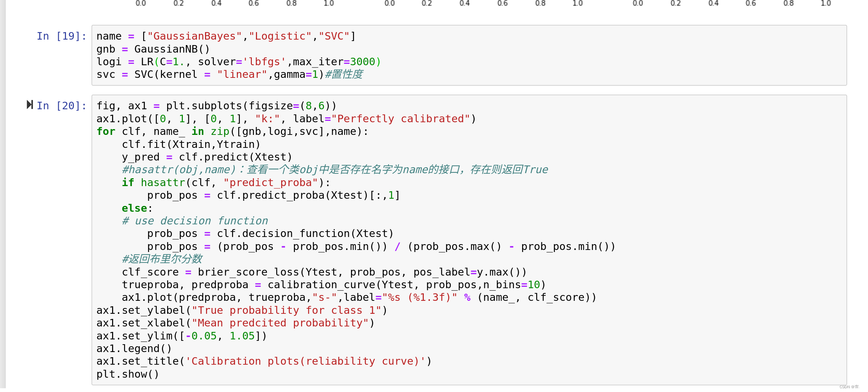Click the clf.fit(Xtrain,Ytrain) line
This screenshot has width=868, height=392.
point(191,144)
